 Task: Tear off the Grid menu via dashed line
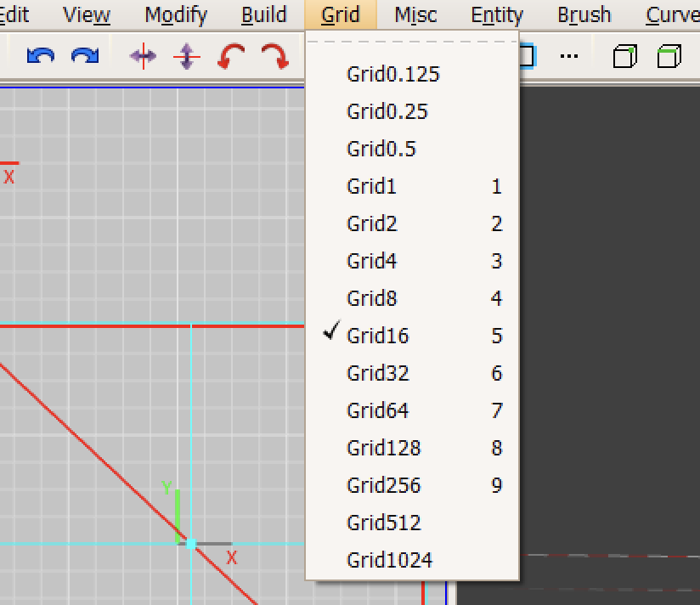click(412, 42)
